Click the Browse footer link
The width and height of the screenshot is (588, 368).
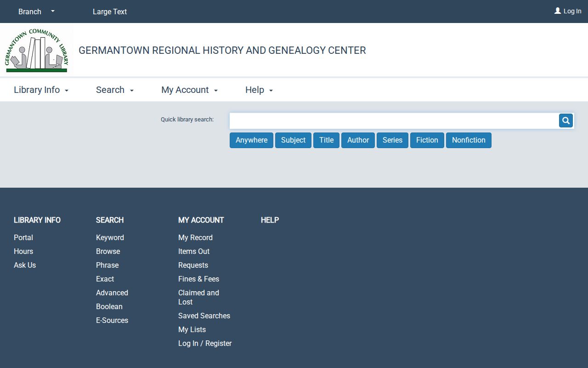point(108,251)
